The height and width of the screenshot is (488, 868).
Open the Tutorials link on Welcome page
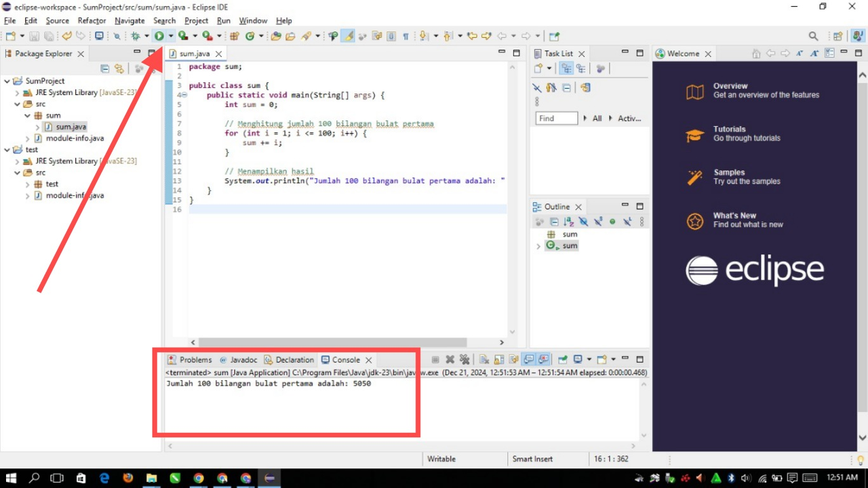tap(730, 129)
